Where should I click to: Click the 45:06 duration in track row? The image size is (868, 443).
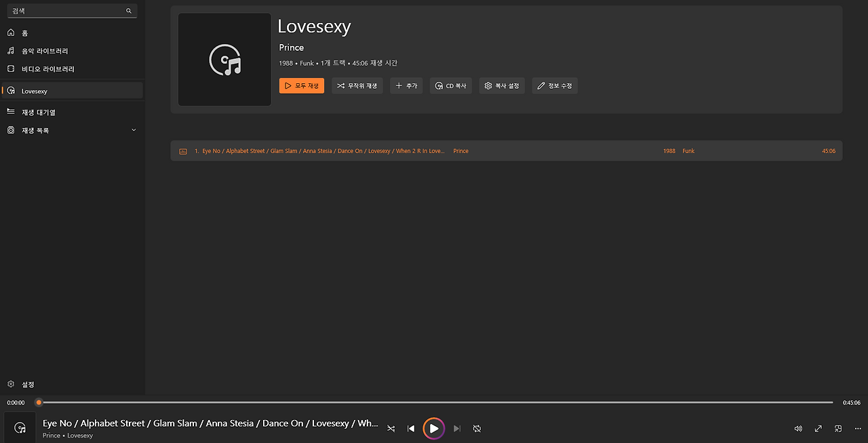pos(829,151)
